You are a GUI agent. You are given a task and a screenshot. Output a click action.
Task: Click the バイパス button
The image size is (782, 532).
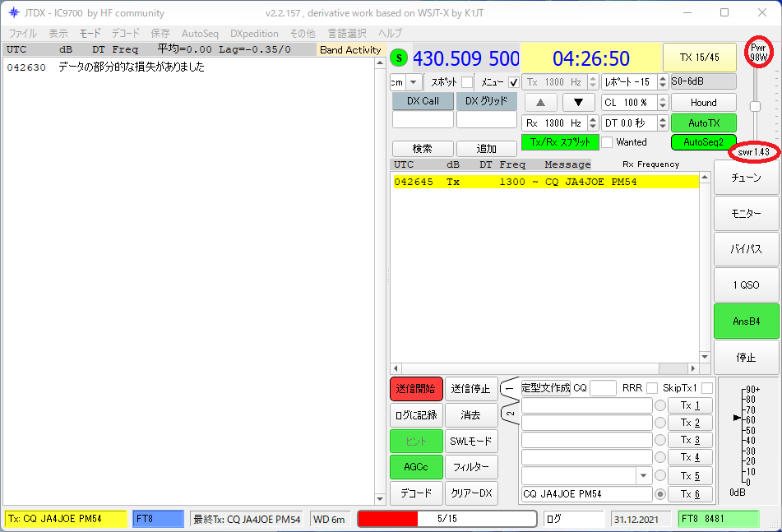(x=746, y=249)
